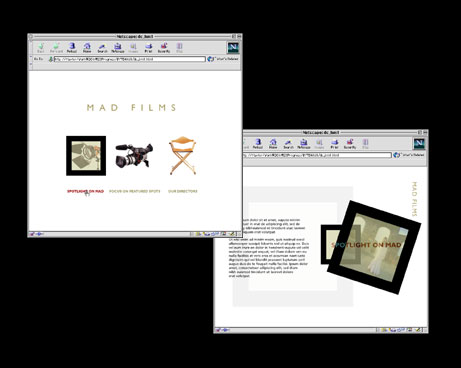This screenshot has height=368, width=461.
Task: Click Reload in the Spotlight on Mad window
Action: [x=258, y=144]
